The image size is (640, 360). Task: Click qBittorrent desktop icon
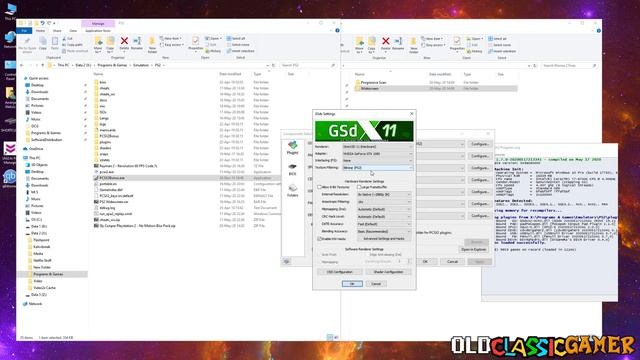(9, 178)
